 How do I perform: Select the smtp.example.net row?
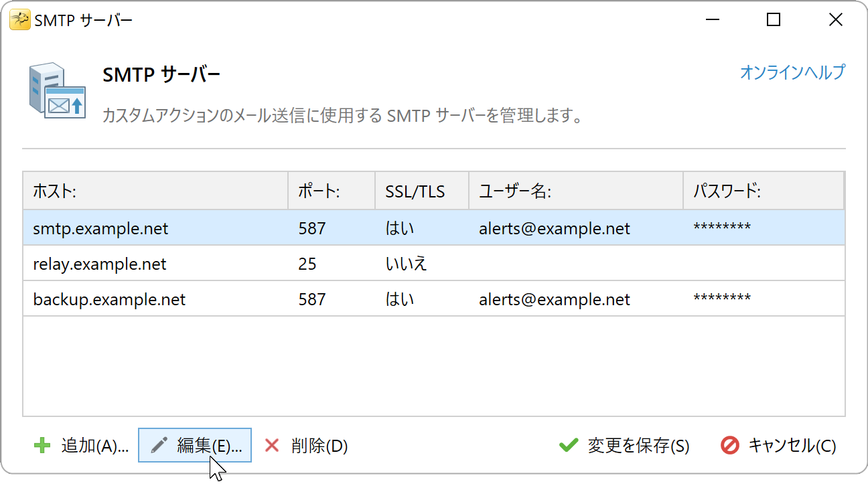point(434,228)
